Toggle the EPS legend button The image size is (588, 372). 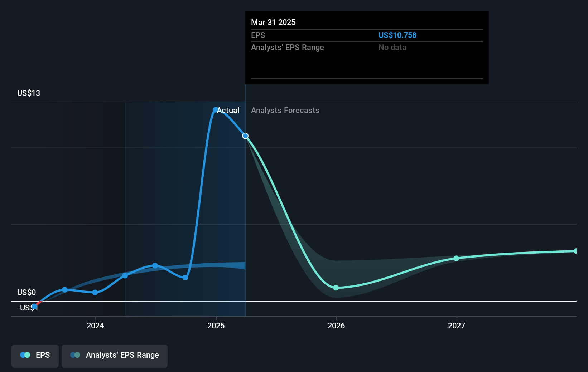click(35, 356)
